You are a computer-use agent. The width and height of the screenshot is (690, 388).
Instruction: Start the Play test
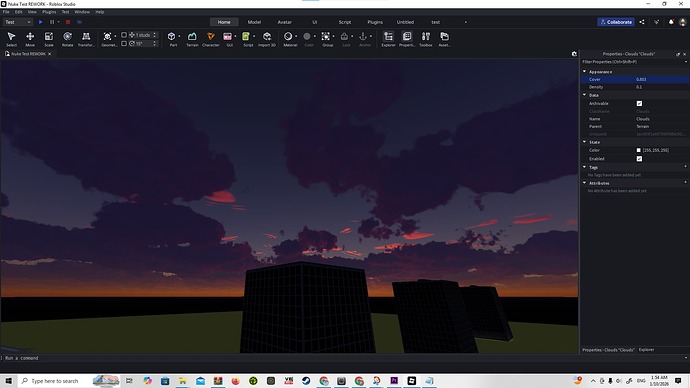(x=40, y=22)
